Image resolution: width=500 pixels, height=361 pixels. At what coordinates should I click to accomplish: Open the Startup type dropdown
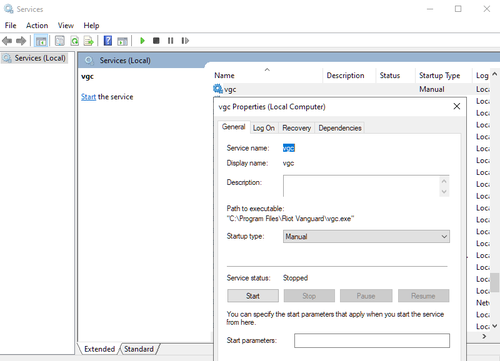pyautogui.click(x=366, y=236)
